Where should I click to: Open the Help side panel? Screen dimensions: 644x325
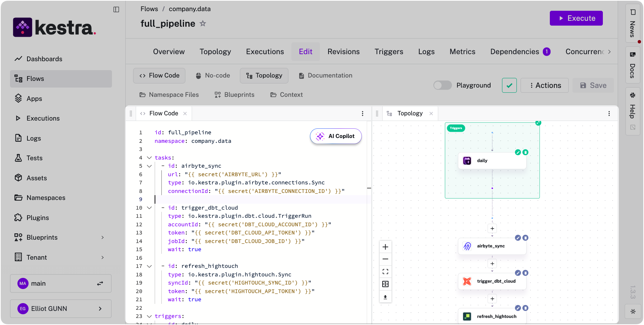633,111
